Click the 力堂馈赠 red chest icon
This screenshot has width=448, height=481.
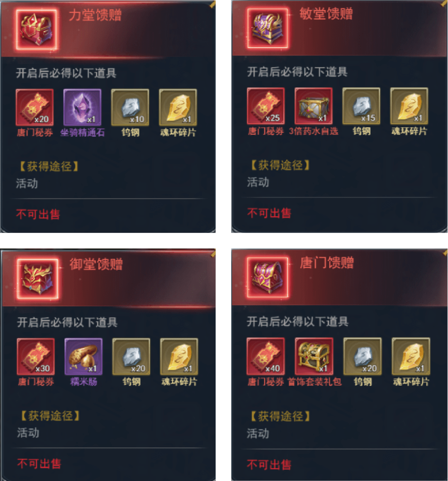tap(37, 29)
